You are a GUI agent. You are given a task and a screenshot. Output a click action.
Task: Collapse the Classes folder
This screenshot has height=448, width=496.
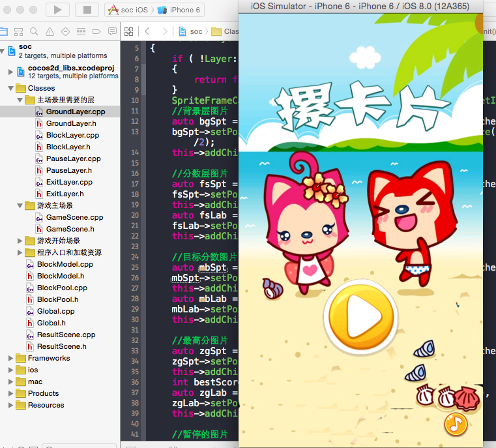(11, 88)
